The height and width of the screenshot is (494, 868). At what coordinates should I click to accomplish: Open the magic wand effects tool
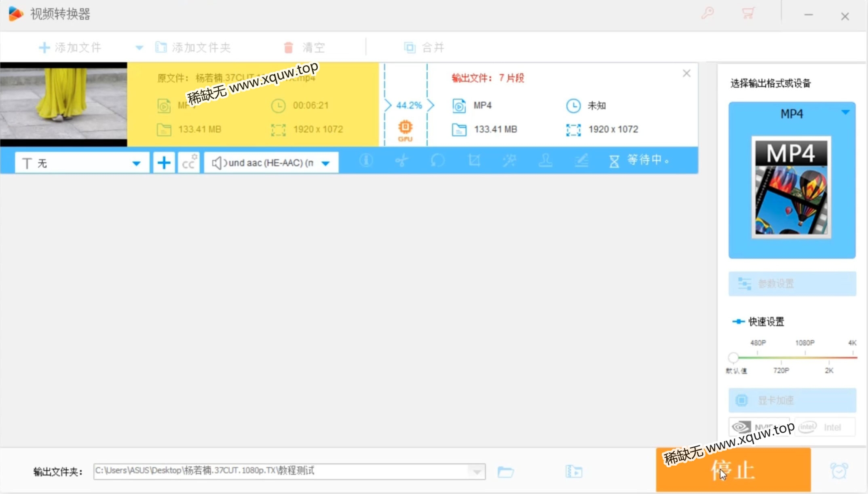tap(509, 161)
